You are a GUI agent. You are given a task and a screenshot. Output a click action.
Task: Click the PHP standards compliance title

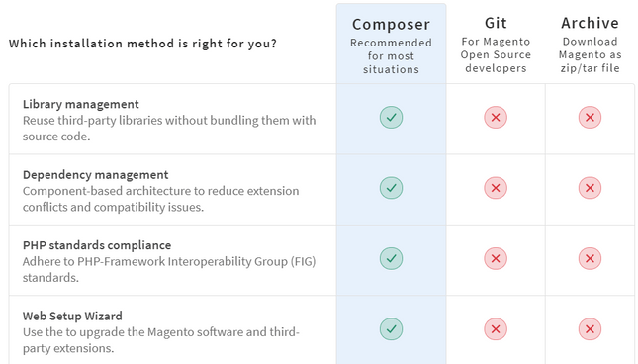coord(97,245)
